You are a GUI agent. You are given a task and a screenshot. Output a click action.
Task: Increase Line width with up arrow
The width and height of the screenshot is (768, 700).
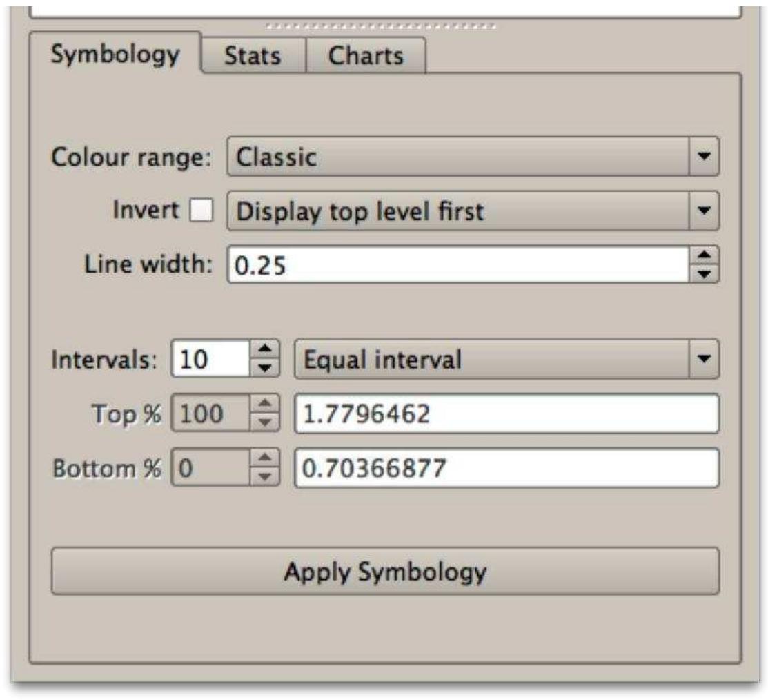(705, 255)
